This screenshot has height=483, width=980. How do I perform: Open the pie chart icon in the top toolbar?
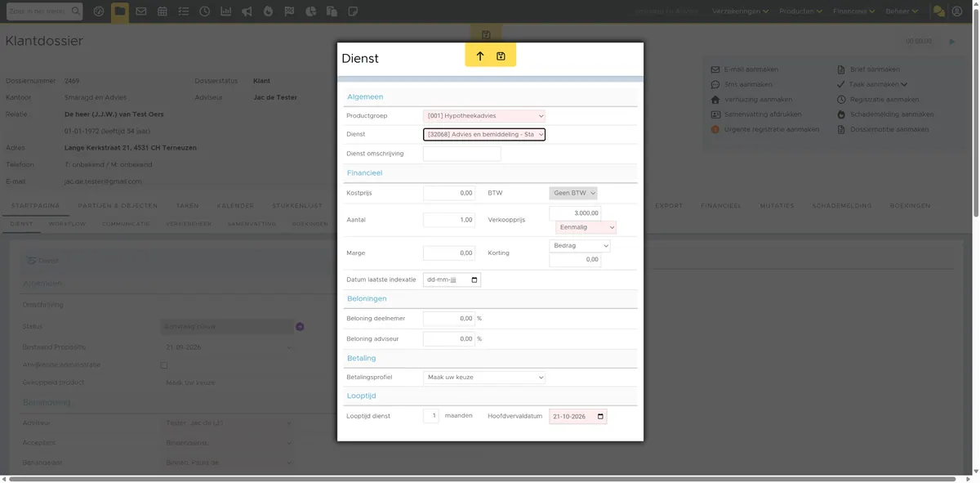pos(310,11)
